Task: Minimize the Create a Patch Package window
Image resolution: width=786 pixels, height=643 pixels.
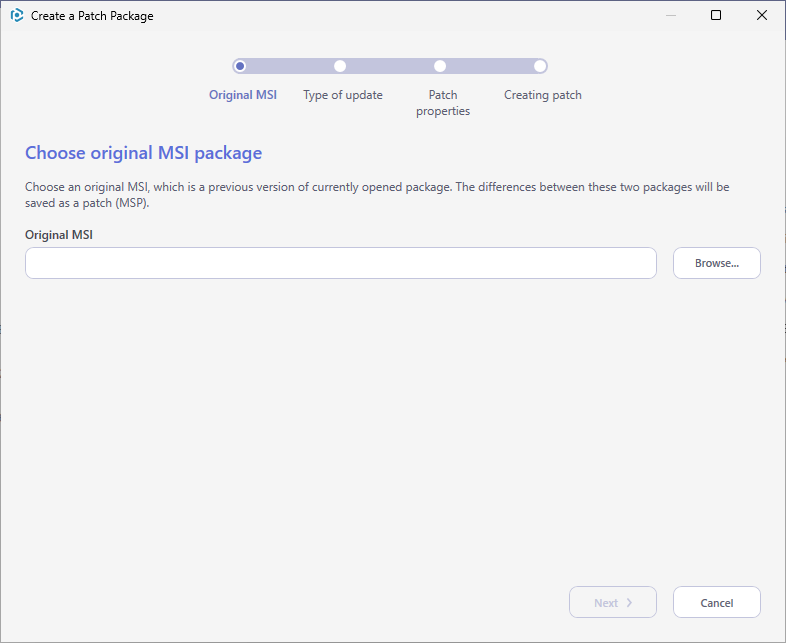Action: (x=671, y=16)
